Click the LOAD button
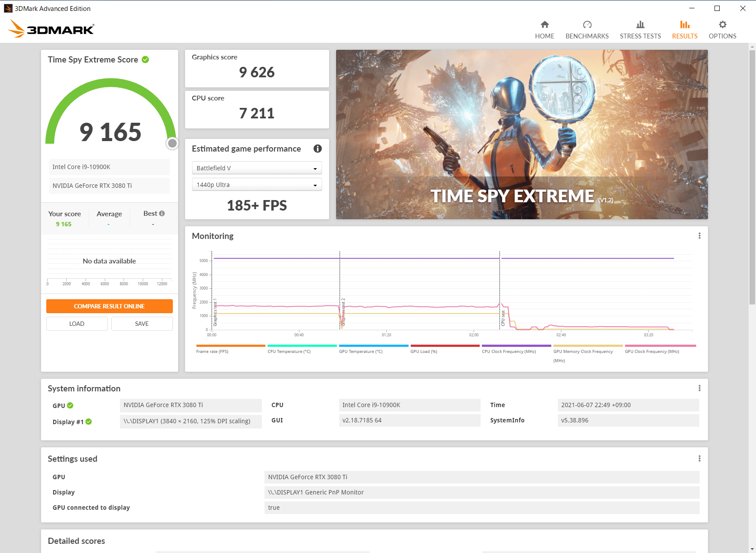Screen dimensions: 756x553 click(x=77, y=324)
